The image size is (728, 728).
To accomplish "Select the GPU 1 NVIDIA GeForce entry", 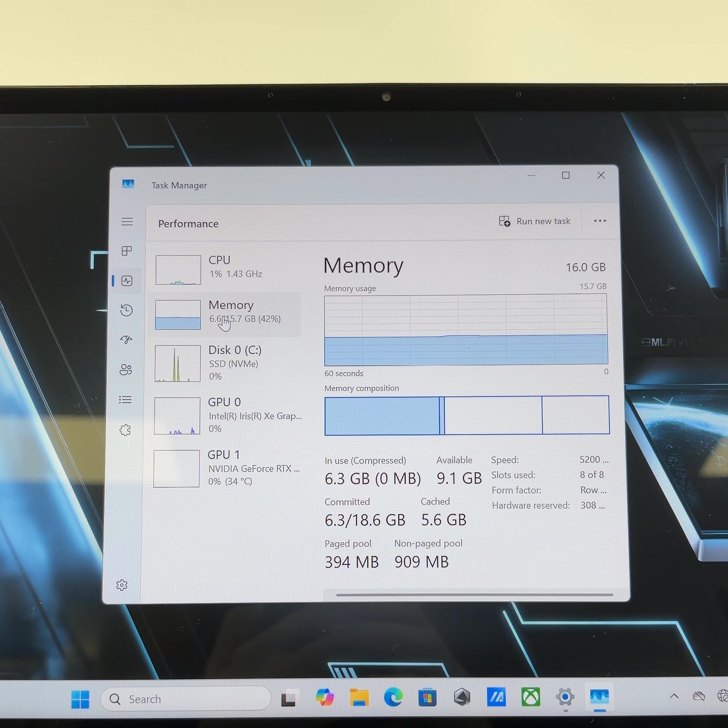I will point(226,468).
